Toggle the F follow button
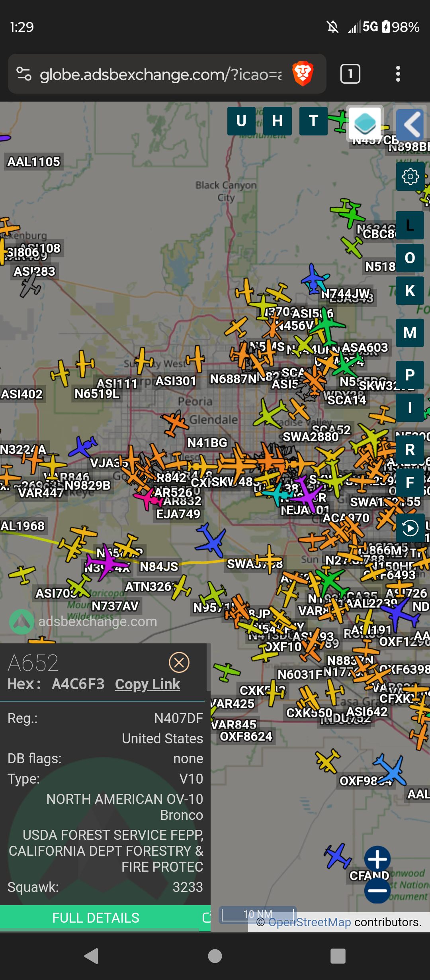430x980 pixels. point(410,483)
